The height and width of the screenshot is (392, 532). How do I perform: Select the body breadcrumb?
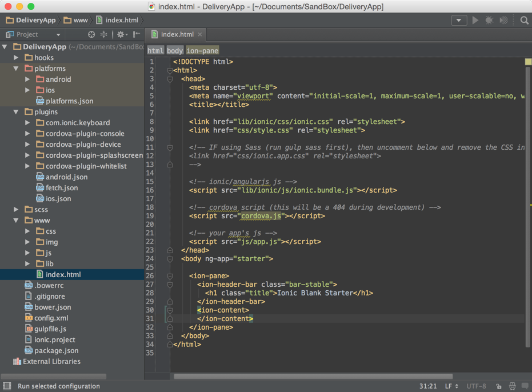click(175, 50)
